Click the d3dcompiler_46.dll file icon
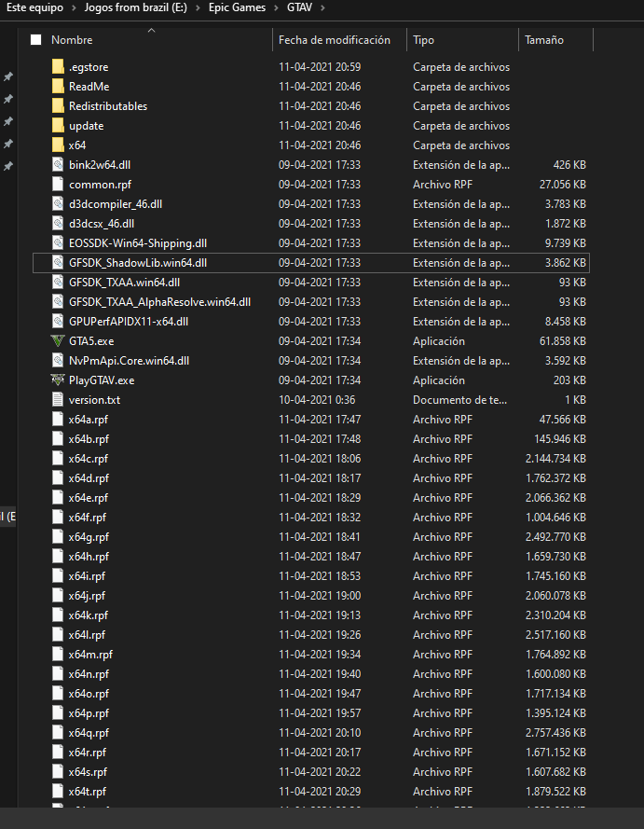Screen dimensions: 644x829 [x=58, y=203]
